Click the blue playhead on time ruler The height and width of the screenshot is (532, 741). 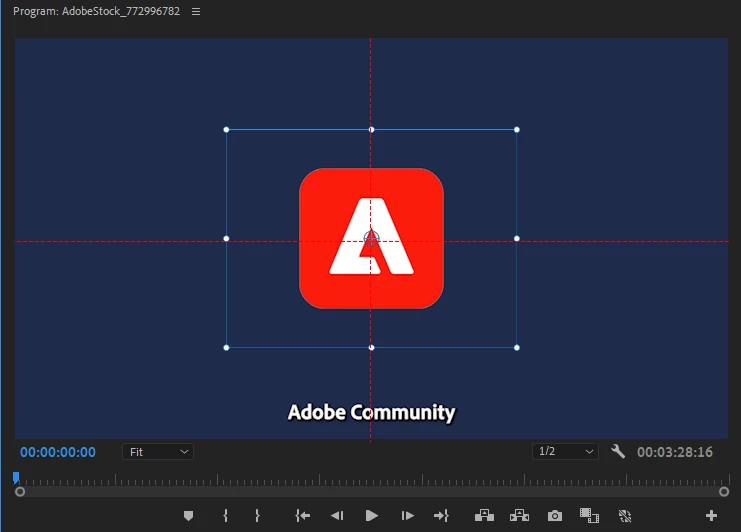point(16,478)
